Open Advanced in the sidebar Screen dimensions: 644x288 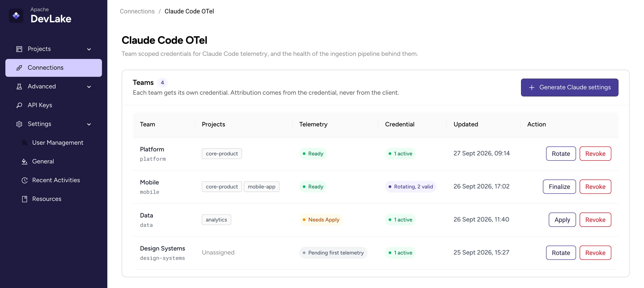(x=54, y=87)
